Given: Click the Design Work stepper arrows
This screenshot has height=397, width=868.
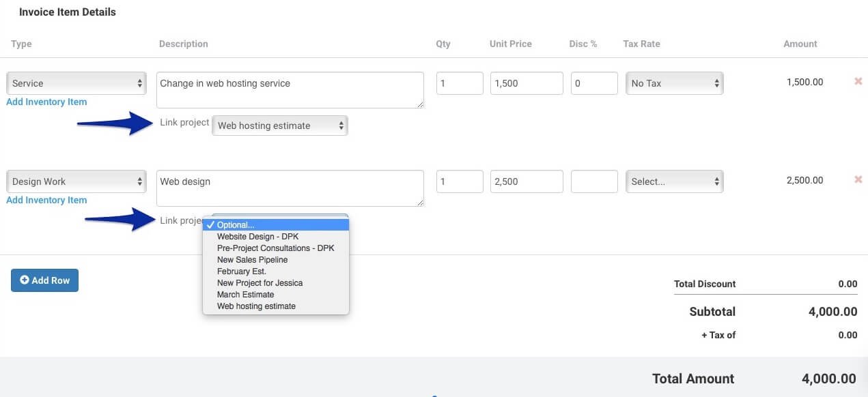Looking at the screenshot, I should [x=139, y=181].
